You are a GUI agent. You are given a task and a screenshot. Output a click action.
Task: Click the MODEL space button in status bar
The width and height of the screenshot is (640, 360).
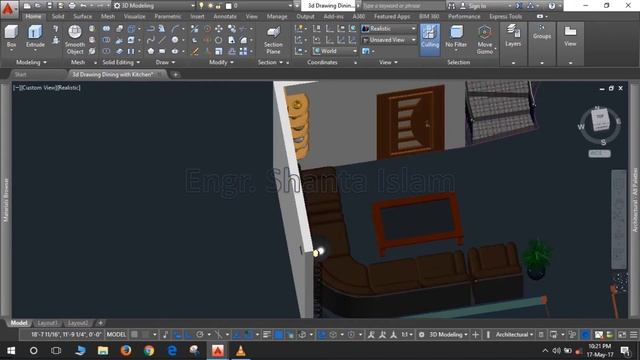116,335
